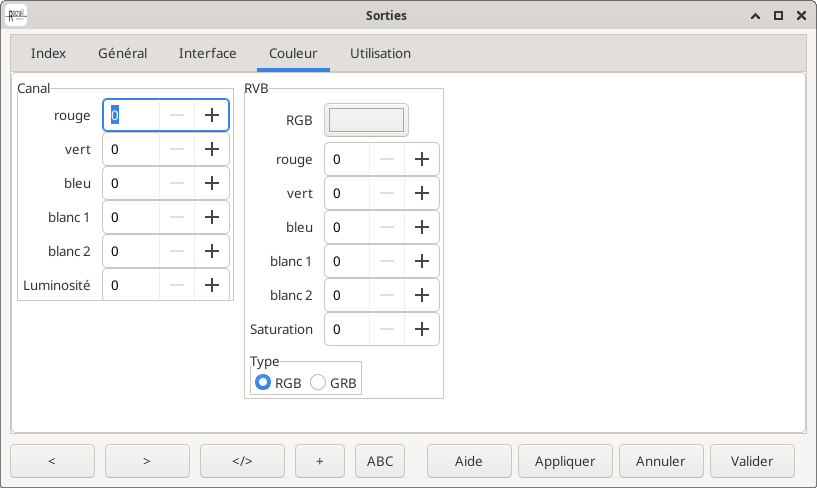
Task: Increment RVB blanc 1 value
Action: pos(421,261)
